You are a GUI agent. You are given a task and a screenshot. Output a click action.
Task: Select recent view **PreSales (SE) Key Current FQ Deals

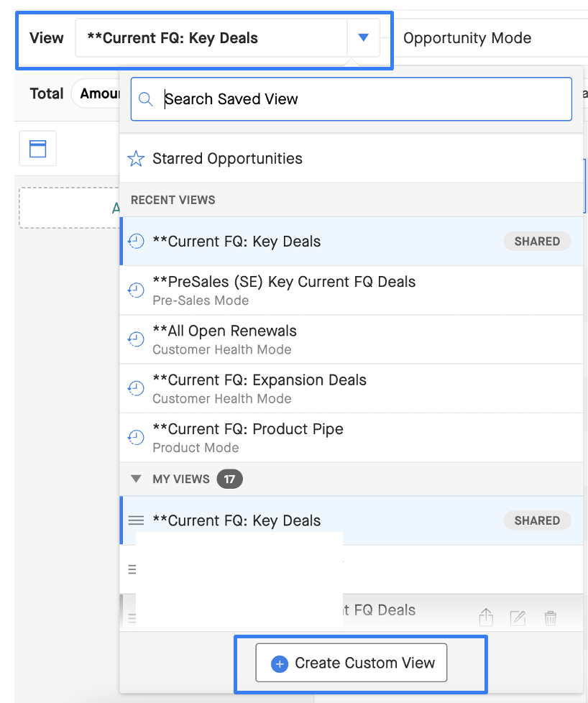coord(352,290)
